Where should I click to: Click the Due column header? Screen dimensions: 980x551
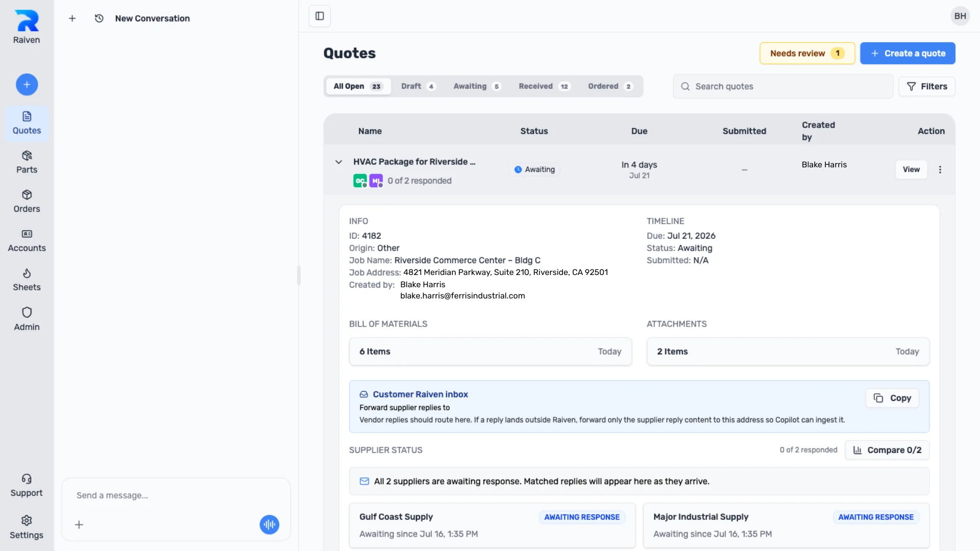pyautogui.click(x=639, y=131)
